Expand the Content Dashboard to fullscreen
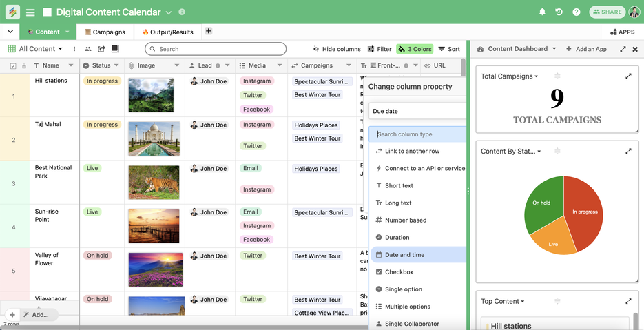The height and width of the screenshot is (330, 644). coord(623,49)
